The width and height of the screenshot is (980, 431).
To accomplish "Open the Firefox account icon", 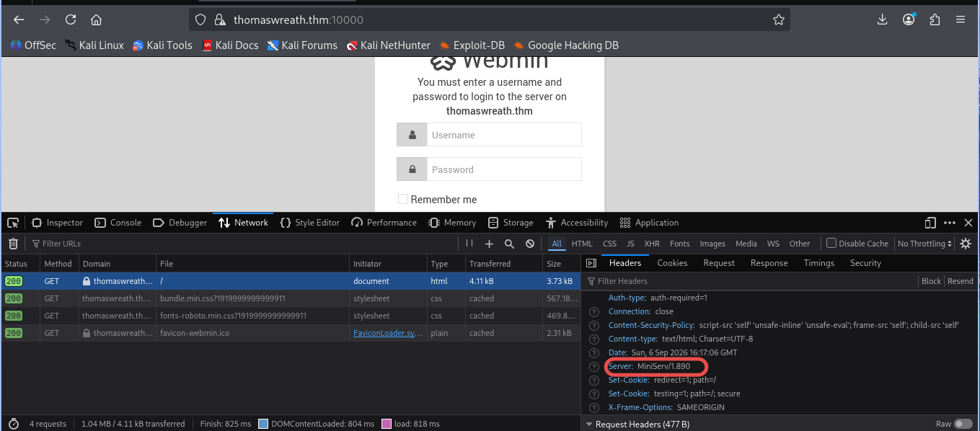I will (909, 19).
